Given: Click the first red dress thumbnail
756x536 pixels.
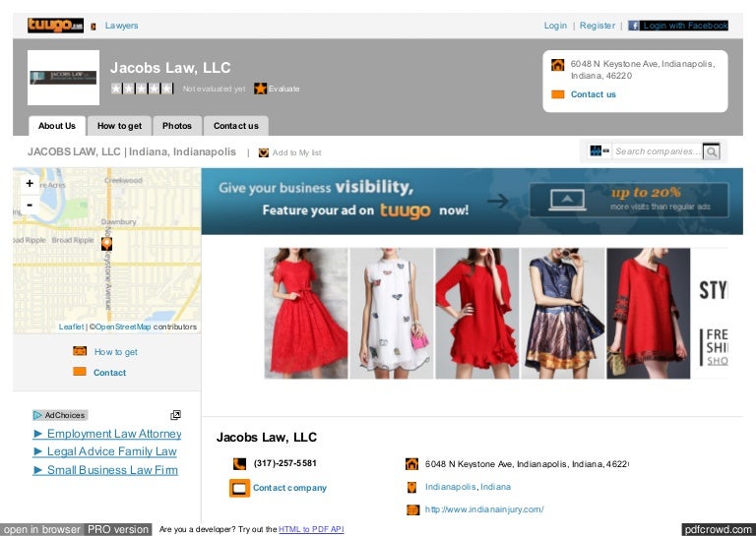Looking at the screenshot, I should click(305, 313).
